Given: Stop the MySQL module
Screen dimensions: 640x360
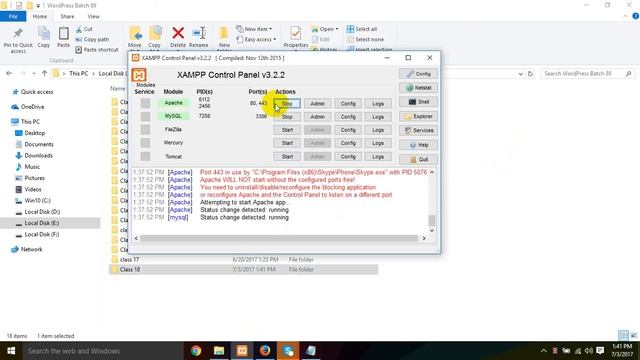Looking at the screenshot, I should coord(287,117).
